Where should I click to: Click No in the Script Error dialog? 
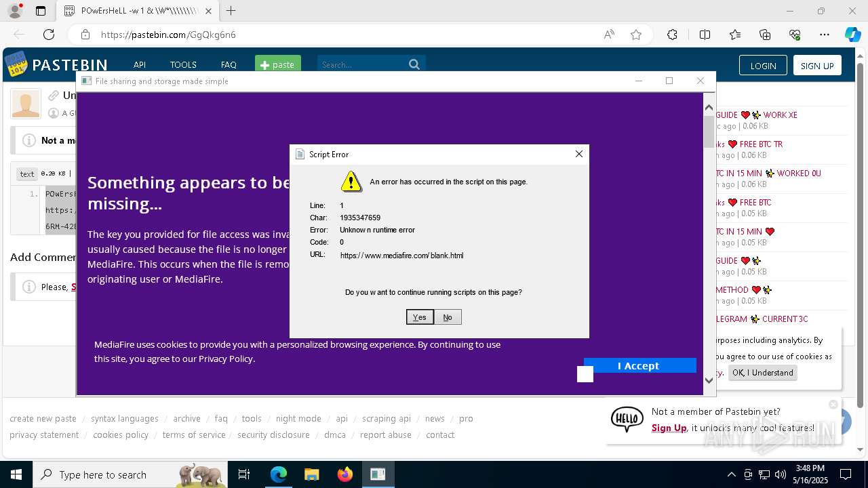click(x=448, y=317)
